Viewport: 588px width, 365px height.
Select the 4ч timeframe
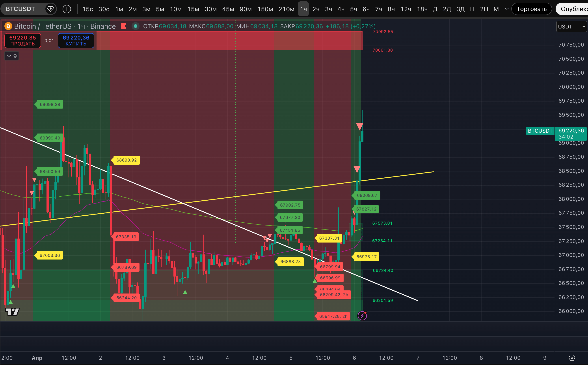(x=341, y=9)
